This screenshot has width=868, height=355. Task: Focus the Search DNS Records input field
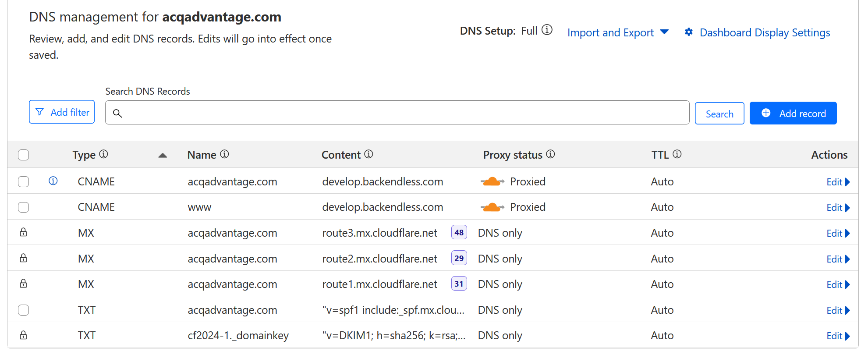point(397,113)
